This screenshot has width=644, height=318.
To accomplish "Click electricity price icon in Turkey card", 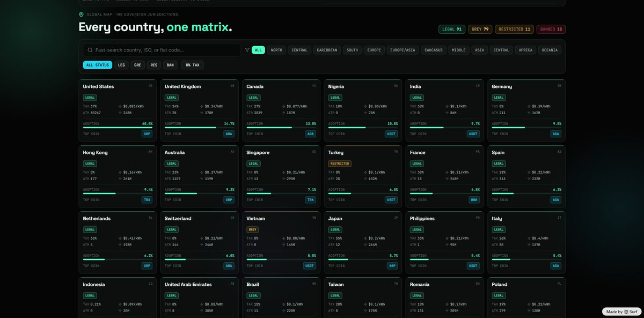I will [365, 172].
